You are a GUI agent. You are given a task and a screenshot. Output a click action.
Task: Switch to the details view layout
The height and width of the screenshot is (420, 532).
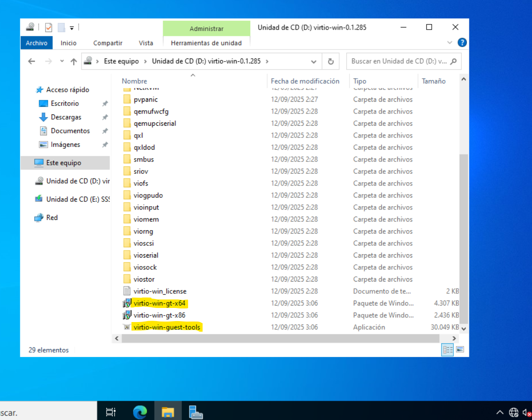(447, 349)
